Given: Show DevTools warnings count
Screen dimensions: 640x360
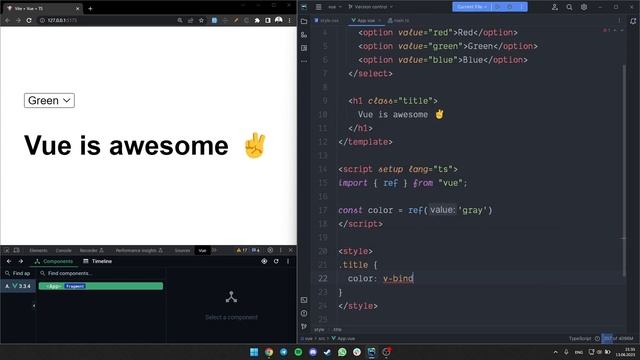Looking at the screenshot, I should tap(242, 250).
